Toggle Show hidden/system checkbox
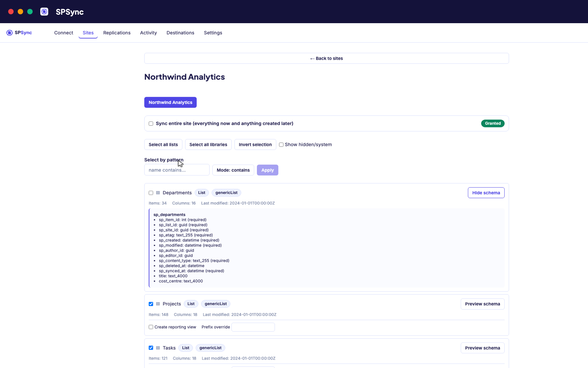588x368 pixels. [281, 144]
